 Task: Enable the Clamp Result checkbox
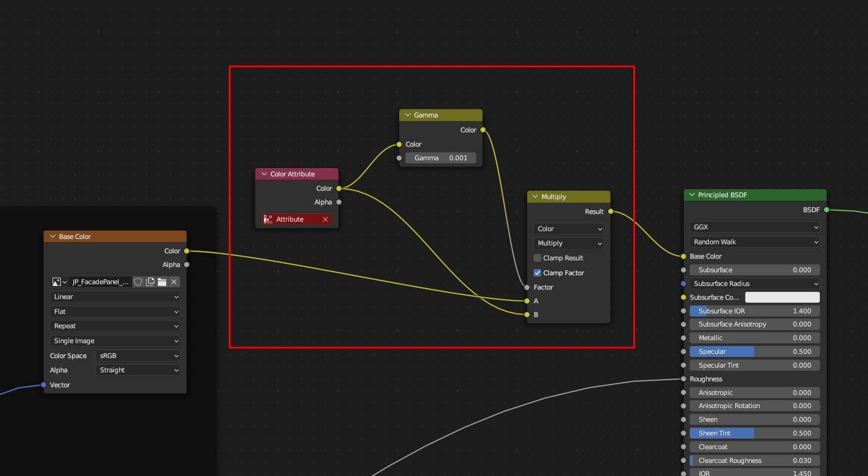click(537, 258)
